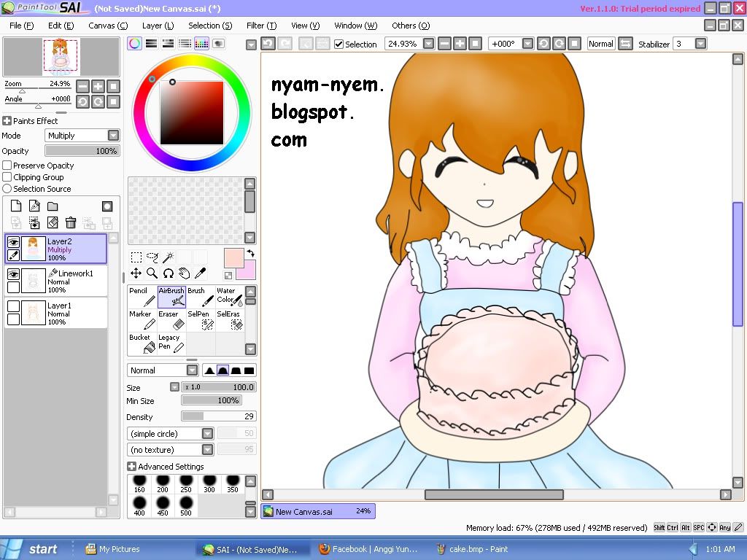Select the SelPen tool
747x560 pixels.
[201, 320]
